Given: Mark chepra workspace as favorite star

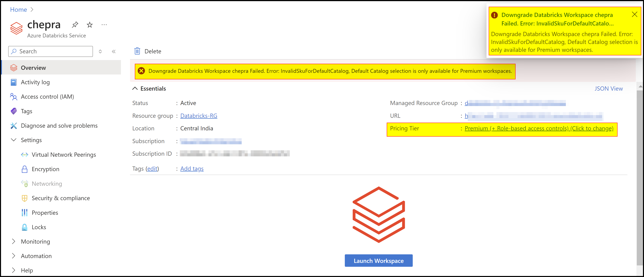Looking at the screenshot, I should (x=90, y=24).
